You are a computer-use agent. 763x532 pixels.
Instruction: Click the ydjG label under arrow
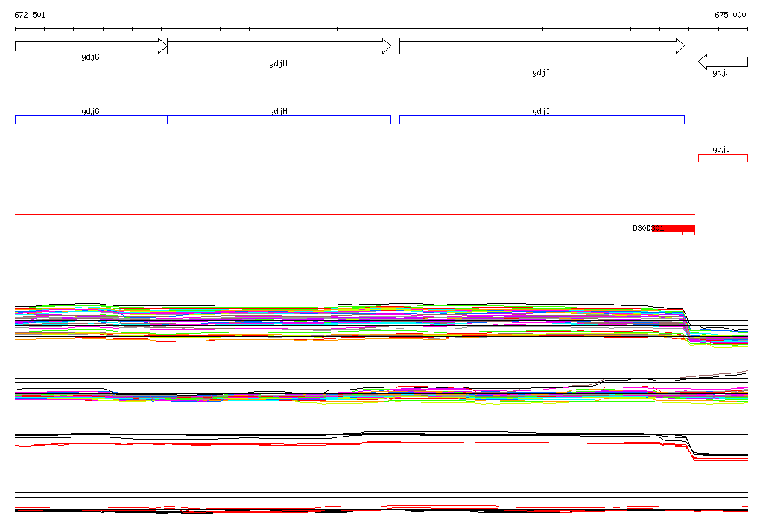tap(90, 57)
